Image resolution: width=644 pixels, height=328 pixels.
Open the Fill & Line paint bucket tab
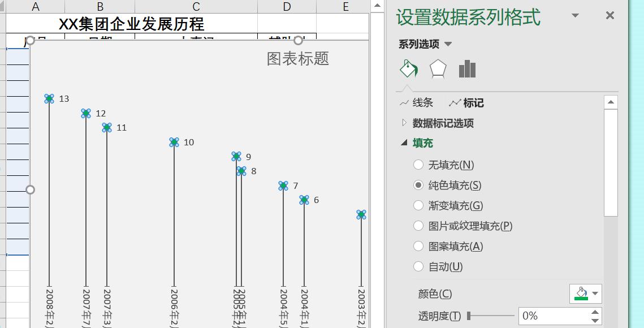pyautogui.click(x=409, y=68)
